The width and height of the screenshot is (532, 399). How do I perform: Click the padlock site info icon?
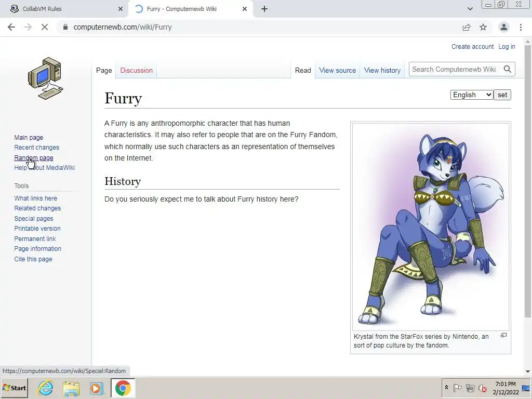(x=65, y=27)
